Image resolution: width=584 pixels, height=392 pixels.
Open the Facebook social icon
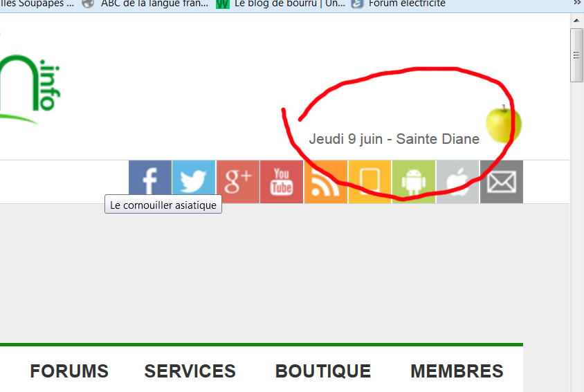(x=150, y=182)
